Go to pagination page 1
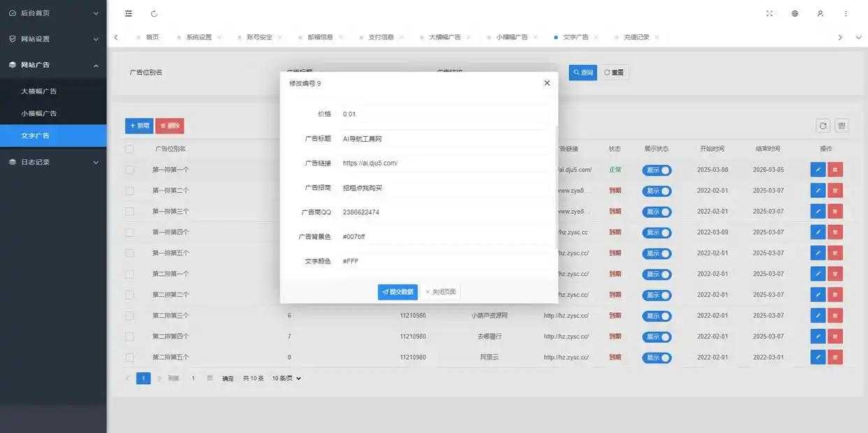Screen dimensions: 868x433 coord(143,379)
